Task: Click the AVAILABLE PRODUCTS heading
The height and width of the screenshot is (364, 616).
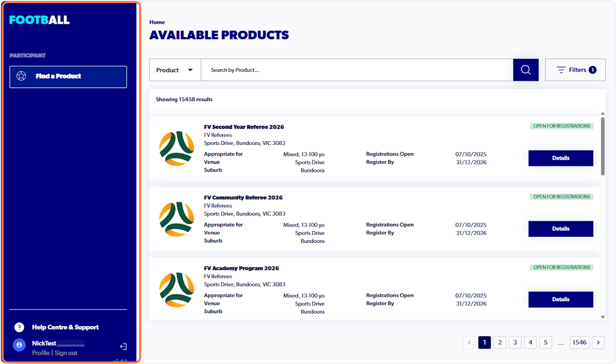Action: click(219, 35)
